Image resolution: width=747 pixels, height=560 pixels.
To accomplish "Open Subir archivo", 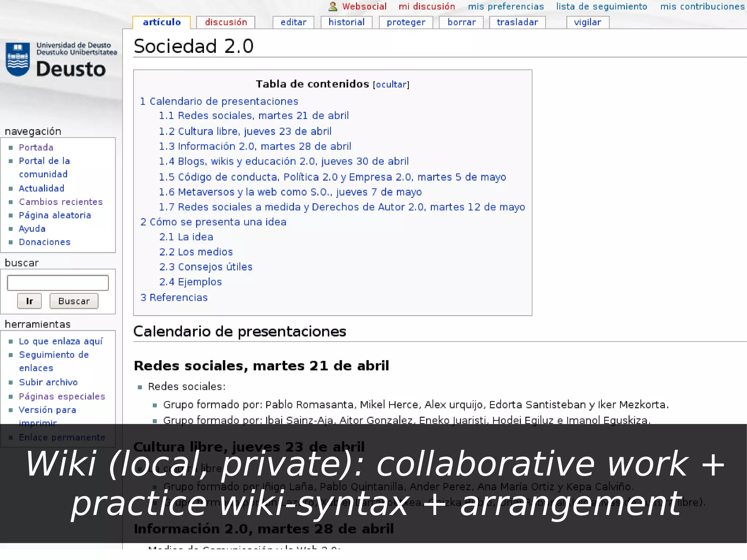I will click(x=48, y=382).
